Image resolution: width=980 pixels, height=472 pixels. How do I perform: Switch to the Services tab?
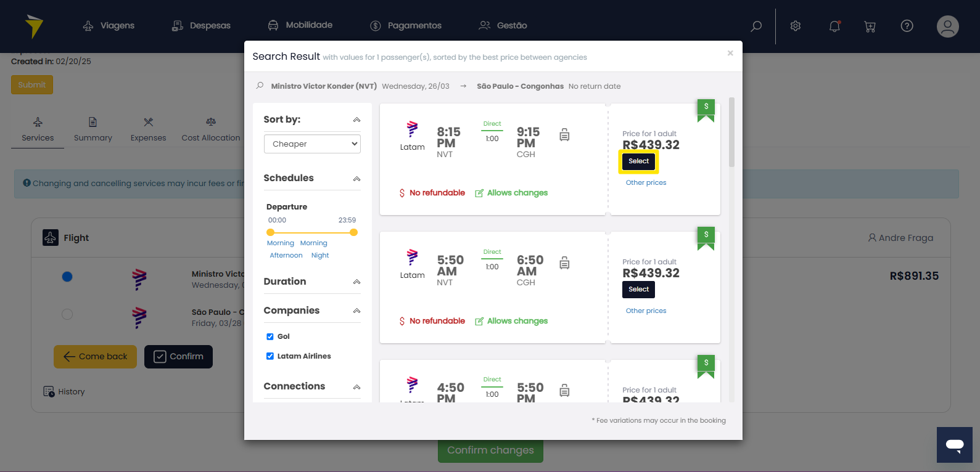(x=38, y=130)
